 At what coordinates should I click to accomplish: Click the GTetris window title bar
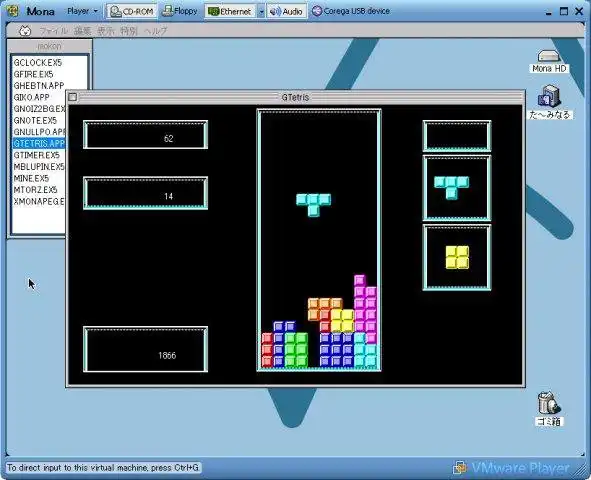pos(296,97)
